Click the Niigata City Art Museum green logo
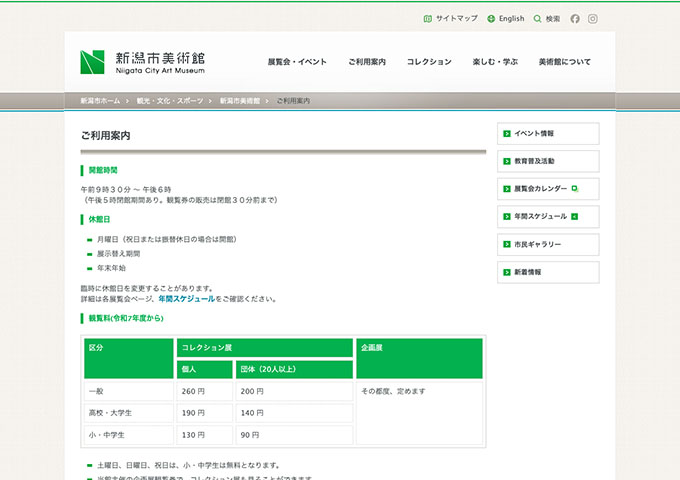This screenshot has width=680, height=480. (92, 62)
